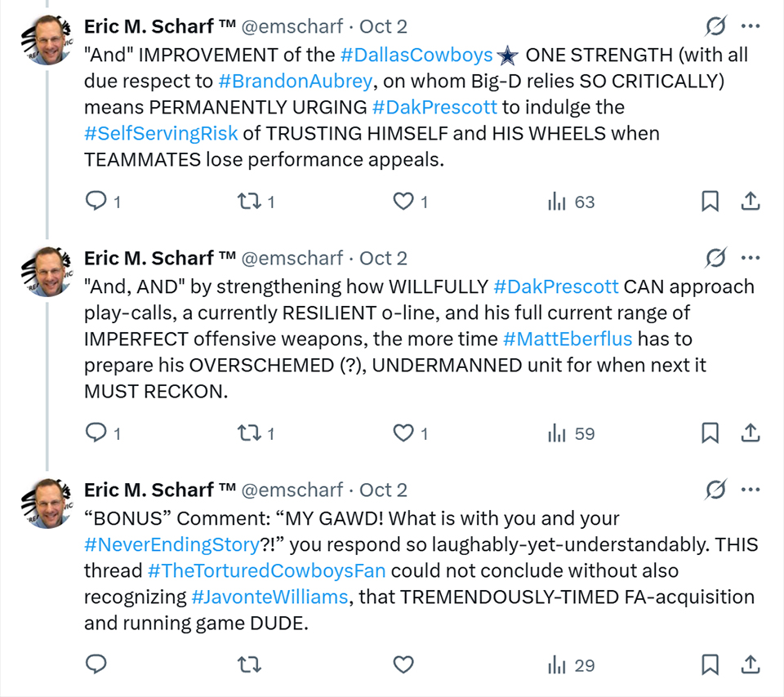Like the first tweet about #DallasCowboys
This screenshot has width=784, height=697.
pyautogui.click(x=403, y=202)
